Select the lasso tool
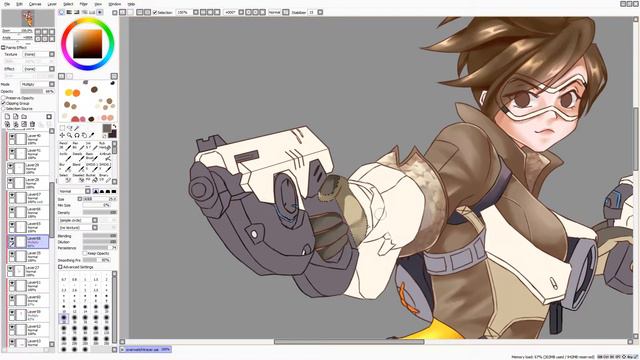 [70, 128]
